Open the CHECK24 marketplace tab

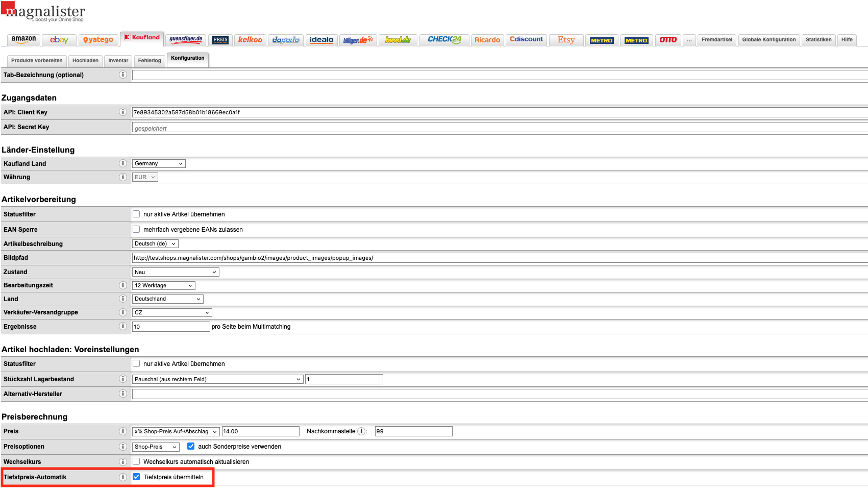click(444, 40)
